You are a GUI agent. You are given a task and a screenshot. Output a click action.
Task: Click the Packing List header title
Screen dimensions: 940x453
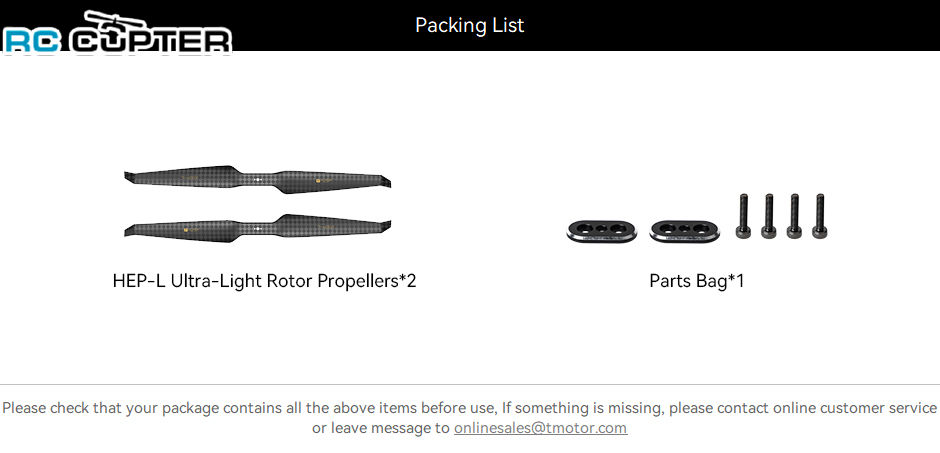[x=470, y=25]
